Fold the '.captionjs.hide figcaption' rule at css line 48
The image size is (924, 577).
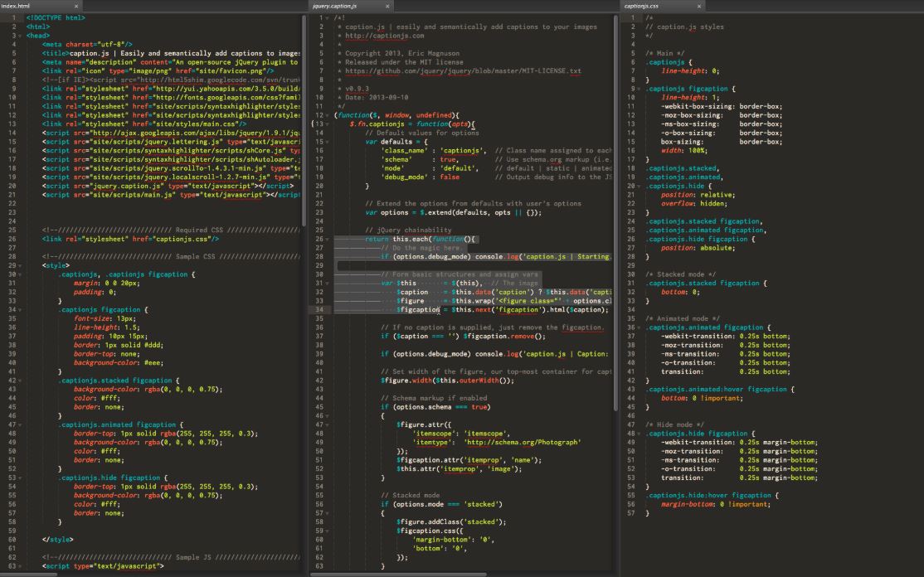pyautogui.click(x=639, y=434)
